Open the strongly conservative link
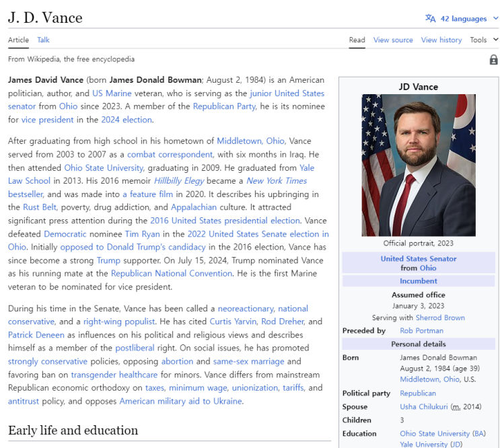The image size is (500, 448). coord(48,361)
